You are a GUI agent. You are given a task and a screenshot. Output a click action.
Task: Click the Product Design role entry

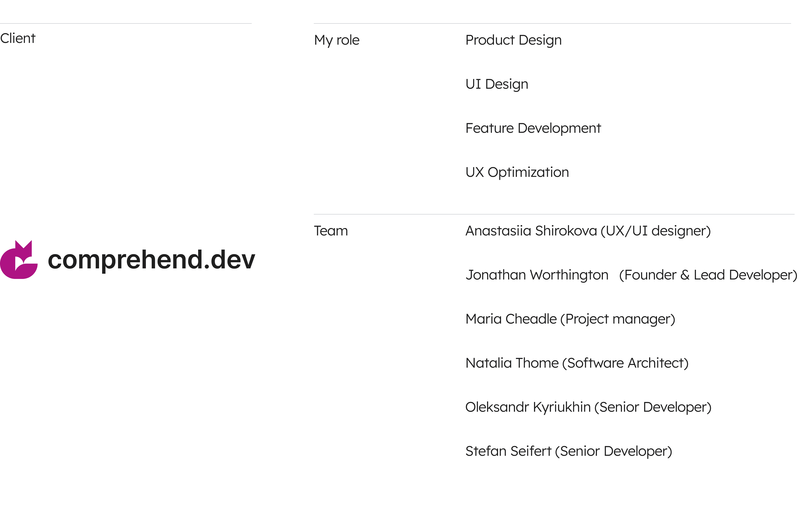pyautogui.click(x=513, y=40)
